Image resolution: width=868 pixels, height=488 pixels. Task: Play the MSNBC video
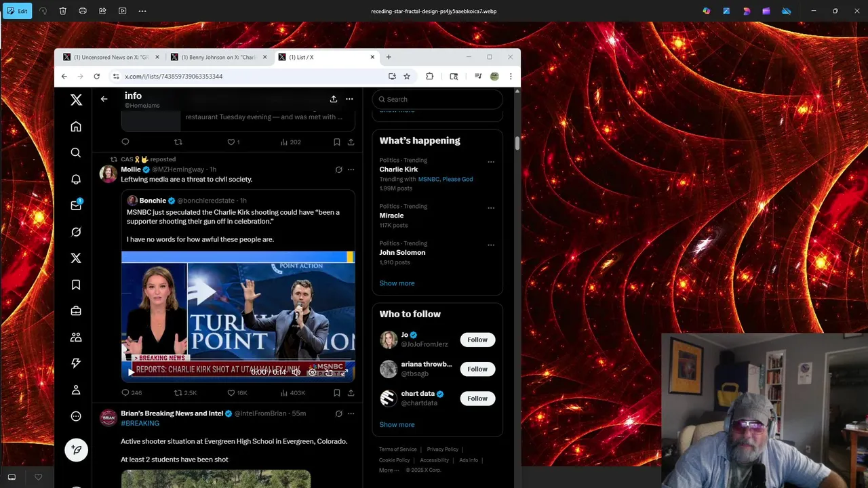pos(131,372)
